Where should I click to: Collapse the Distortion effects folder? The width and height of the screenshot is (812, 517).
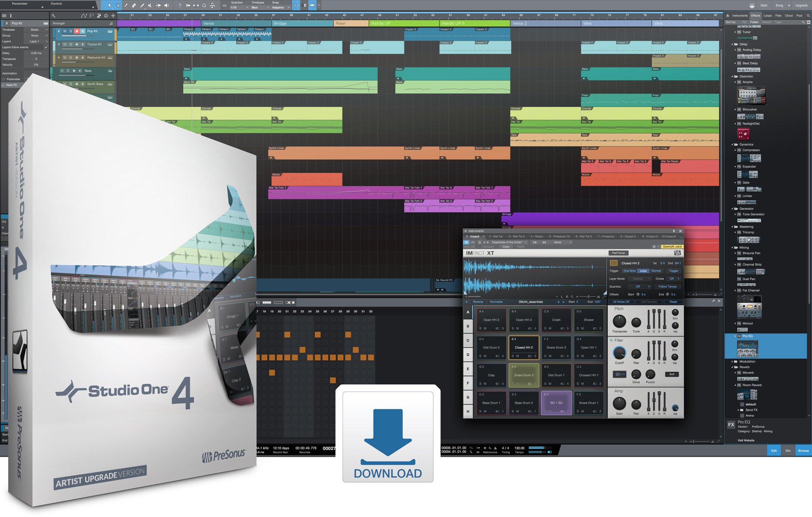tap(733, 76)
